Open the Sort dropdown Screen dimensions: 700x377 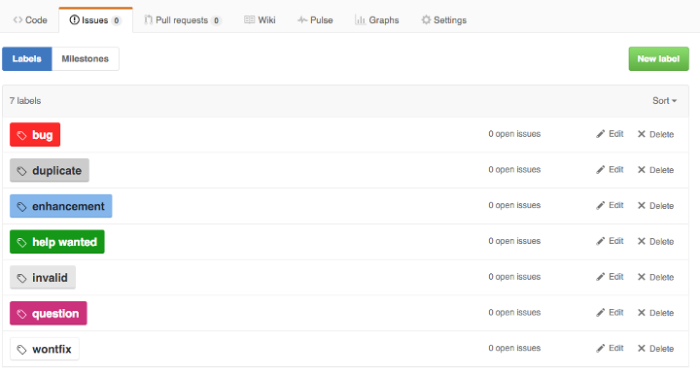coord(664,101)
